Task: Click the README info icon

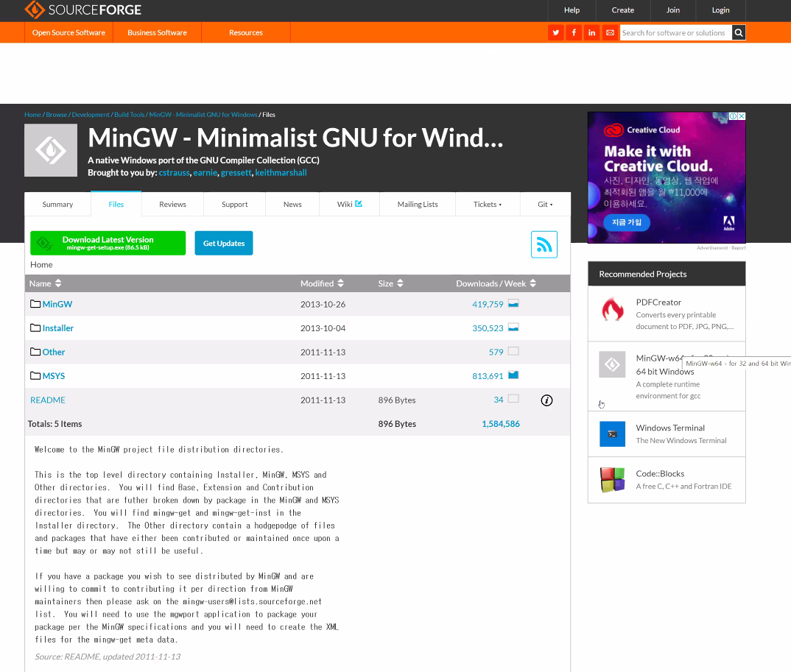Action: 546,400
